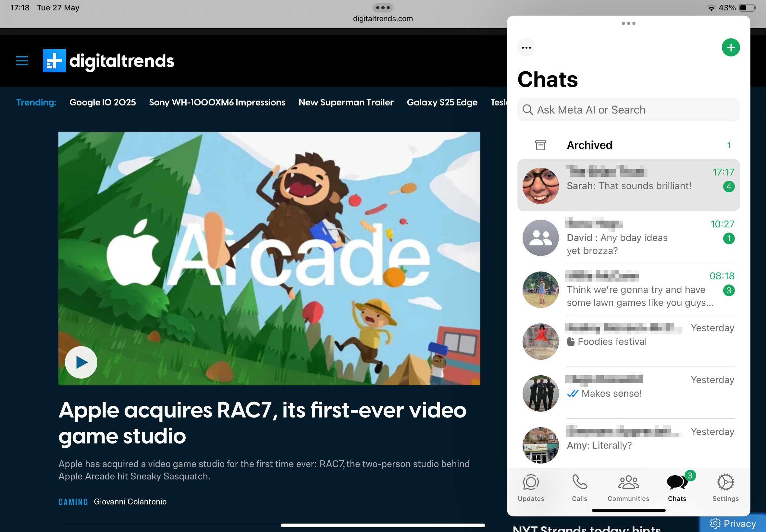Click the Ask Meta AI or Search field
The height and width of the screenshot is (532, 766).
pyautogui.click(x=628, y=110)
